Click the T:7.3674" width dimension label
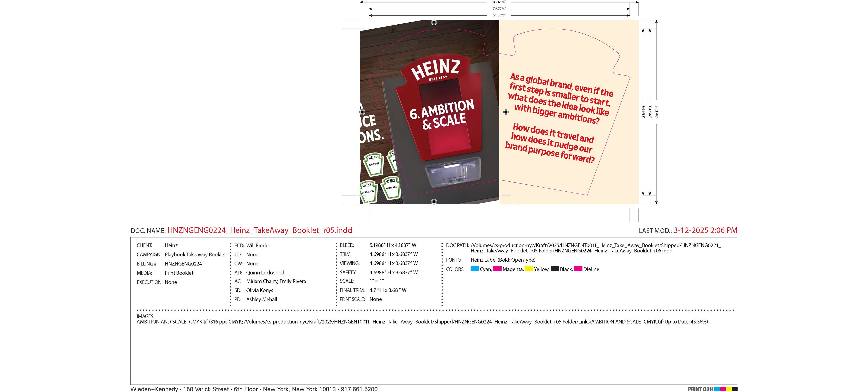868x392 pixels. click(499, 8)
